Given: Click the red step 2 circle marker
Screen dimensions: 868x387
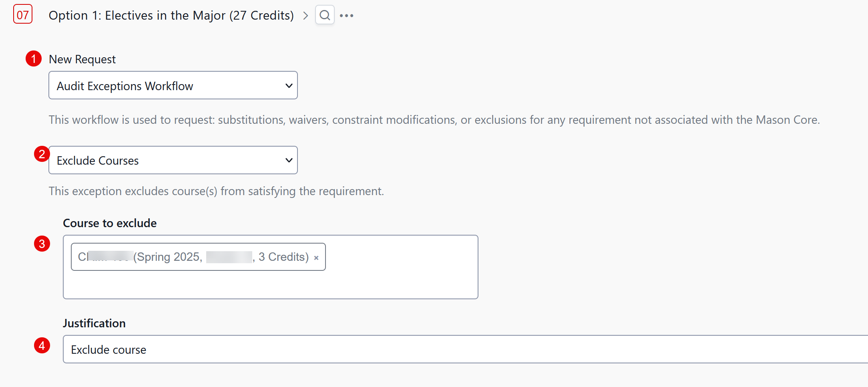Looking at the screenshot, I should (x=42, y=154).
